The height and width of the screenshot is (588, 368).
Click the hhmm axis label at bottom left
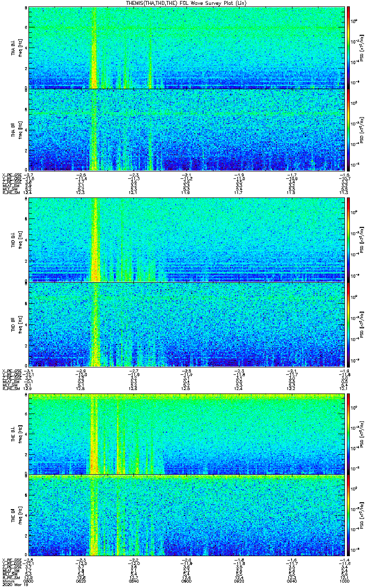7,581
